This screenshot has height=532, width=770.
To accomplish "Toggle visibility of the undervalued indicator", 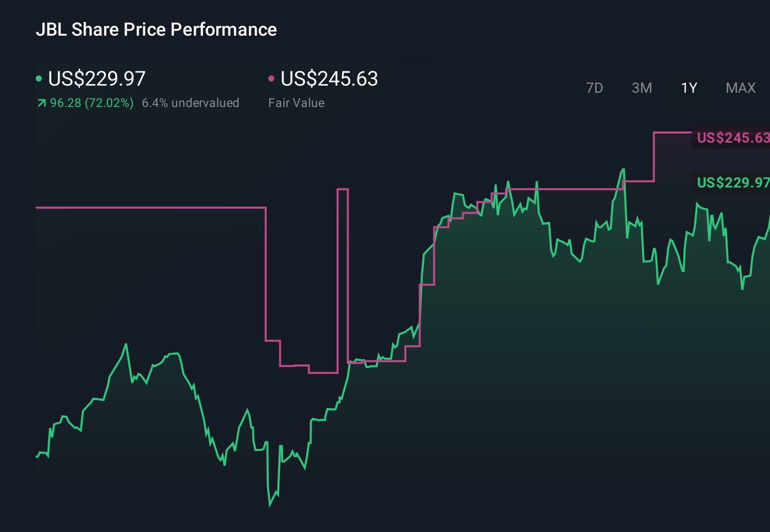I will pos(191,103).
